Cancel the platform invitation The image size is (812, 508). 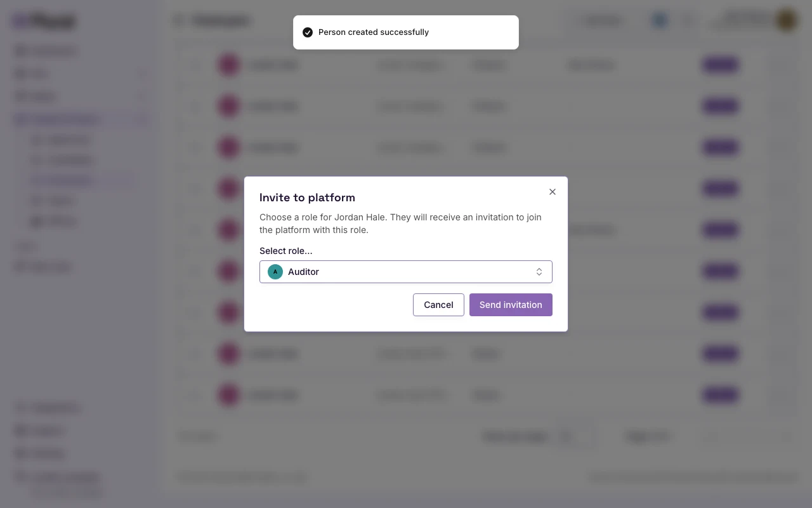click(438, 305)
